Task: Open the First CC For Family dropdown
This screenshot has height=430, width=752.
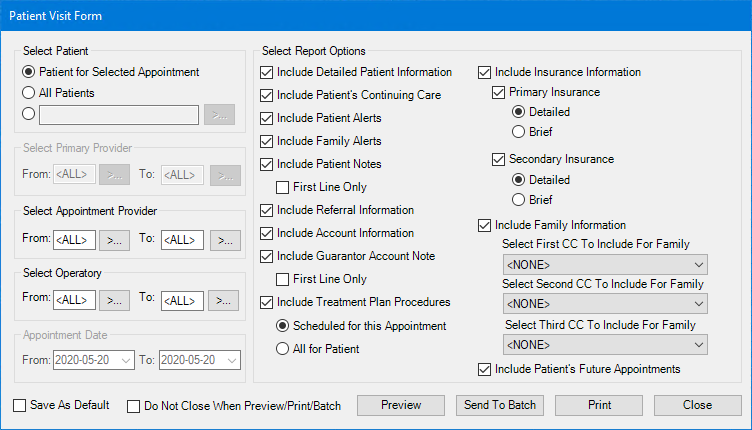Action: point(605,265)
